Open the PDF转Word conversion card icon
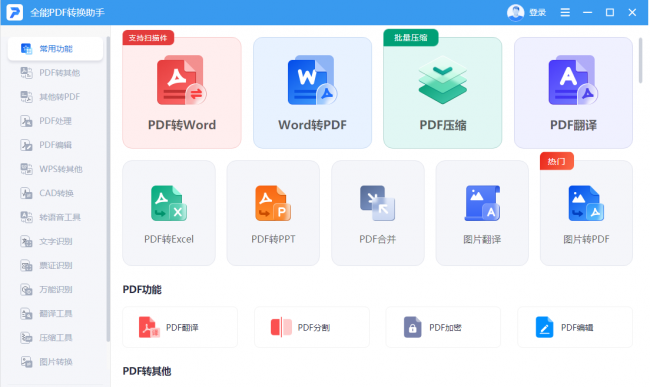650x387 pixels. (182, 80)
